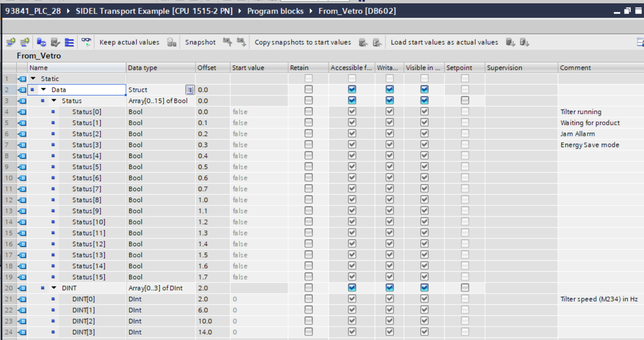The image size is (644, 340).
Task: Click the tag icon on the Status[11] row
Action: tap(22, 233)
